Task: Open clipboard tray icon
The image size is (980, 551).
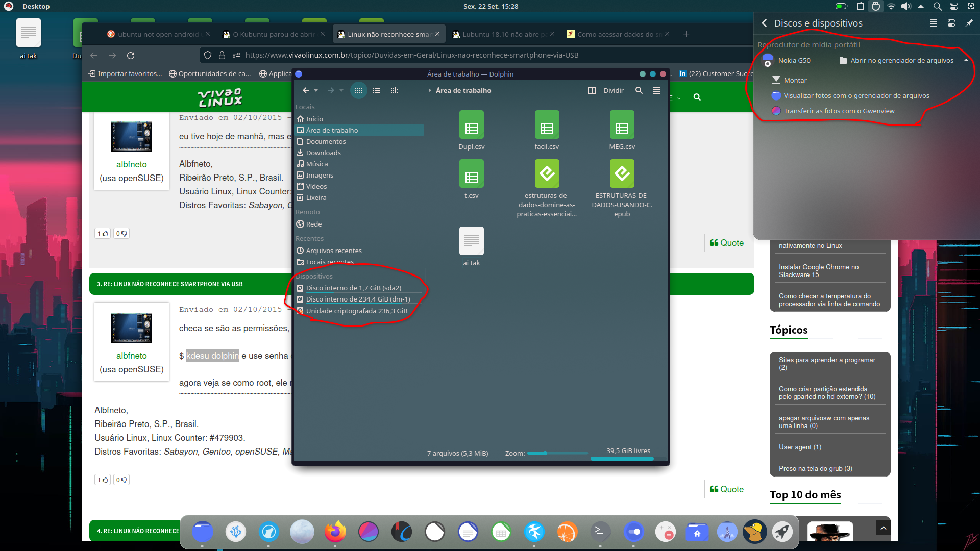Action: [x=861, y=6]
